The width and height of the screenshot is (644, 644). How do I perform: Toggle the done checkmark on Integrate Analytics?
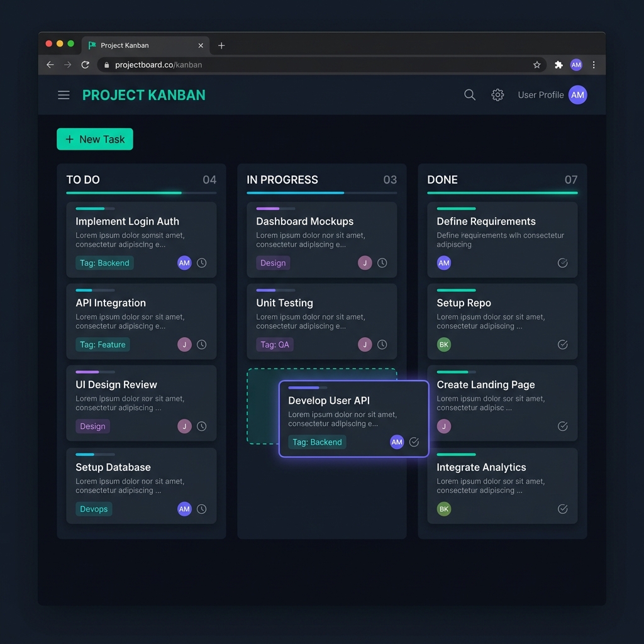click(563, 509)
